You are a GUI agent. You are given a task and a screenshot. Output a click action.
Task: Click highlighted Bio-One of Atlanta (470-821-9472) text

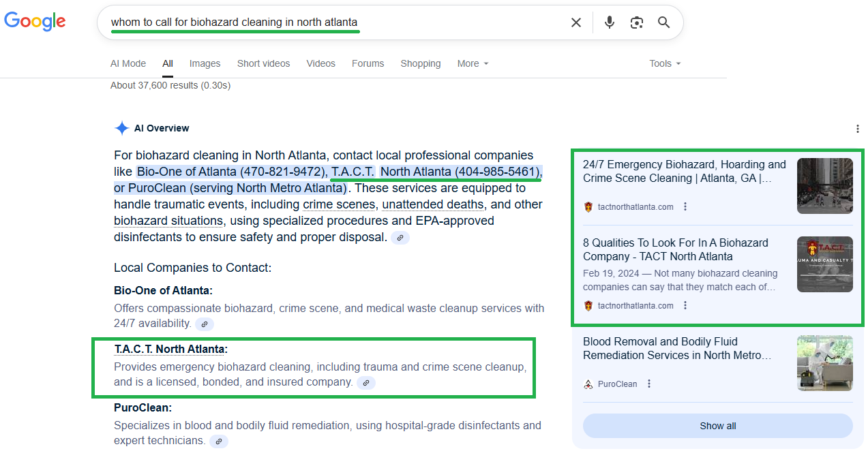[233, 172]
